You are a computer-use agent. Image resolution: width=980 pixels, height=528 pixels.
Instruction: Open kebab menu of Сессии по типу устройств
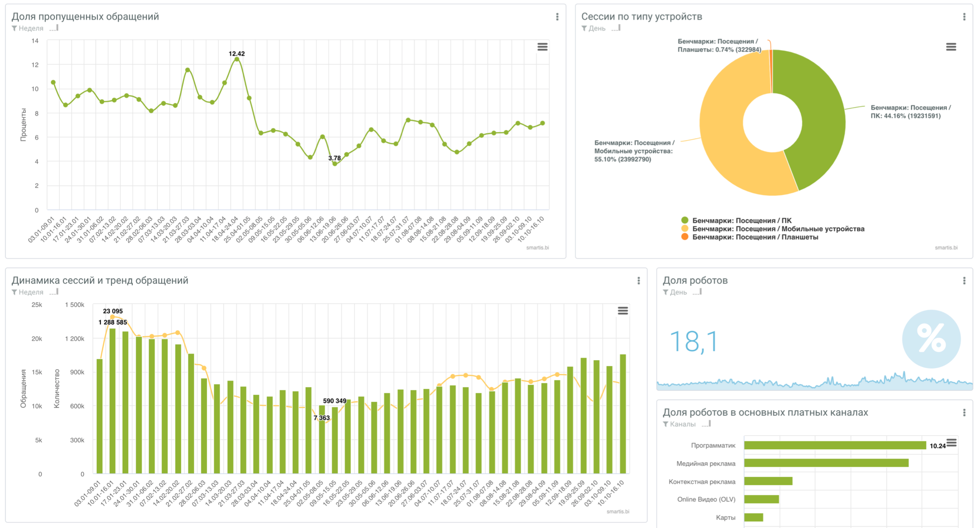point(964,17)
